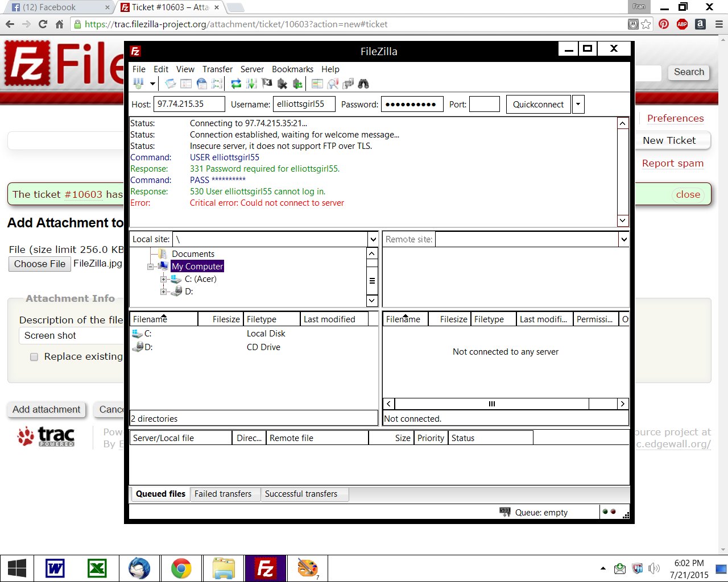Toggle remote directory tree icon
The image size is (728, 582).
[x=201, y=84]
